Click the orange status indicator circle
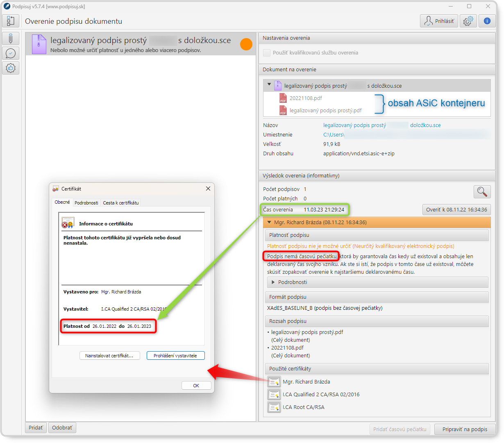Screen dimensions: 504x443 tap(246, 44)
